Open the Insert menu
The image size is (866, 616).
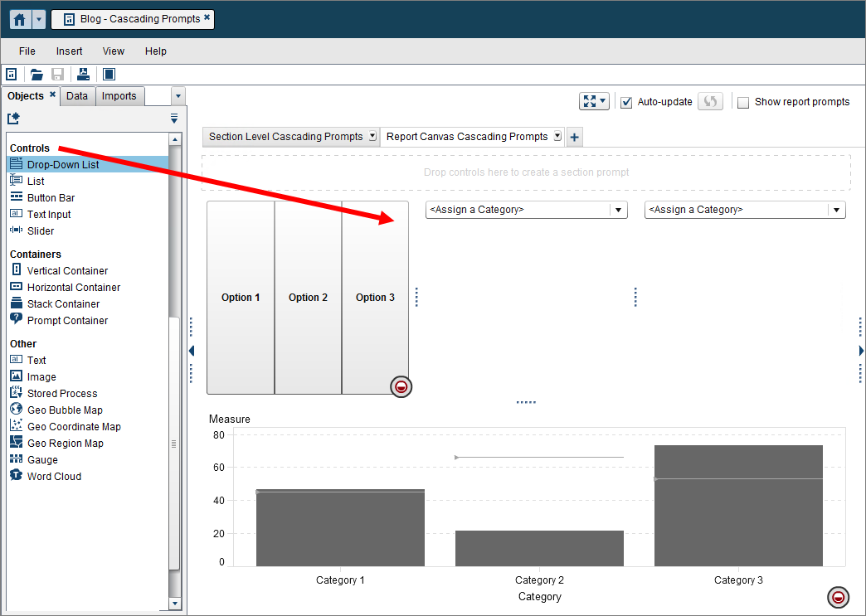69,51
